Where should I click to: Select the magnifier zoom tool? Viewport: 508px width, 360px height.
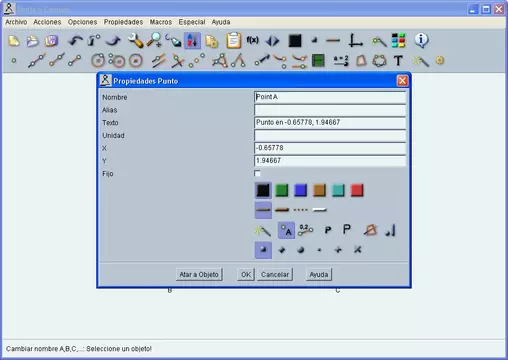154,41
